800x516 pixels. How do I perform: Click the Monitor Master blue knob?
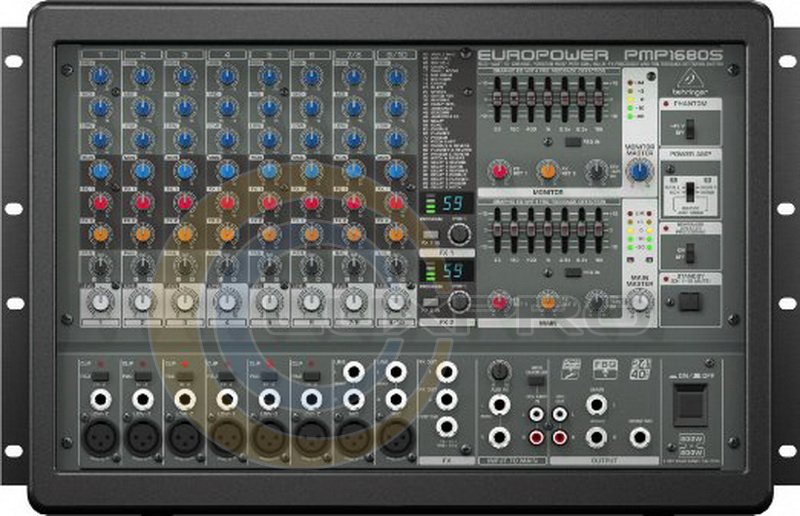(637, 171)
